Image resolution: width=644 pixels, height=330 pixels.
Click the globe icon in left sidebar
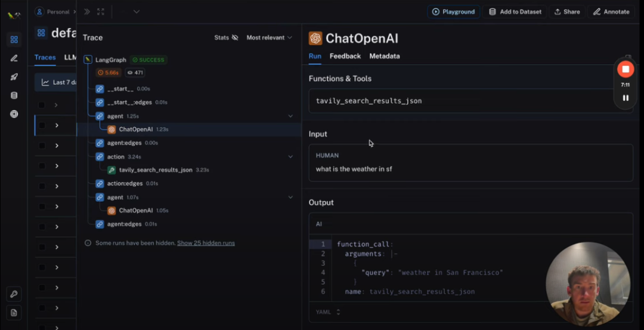(x=14, y=114)
